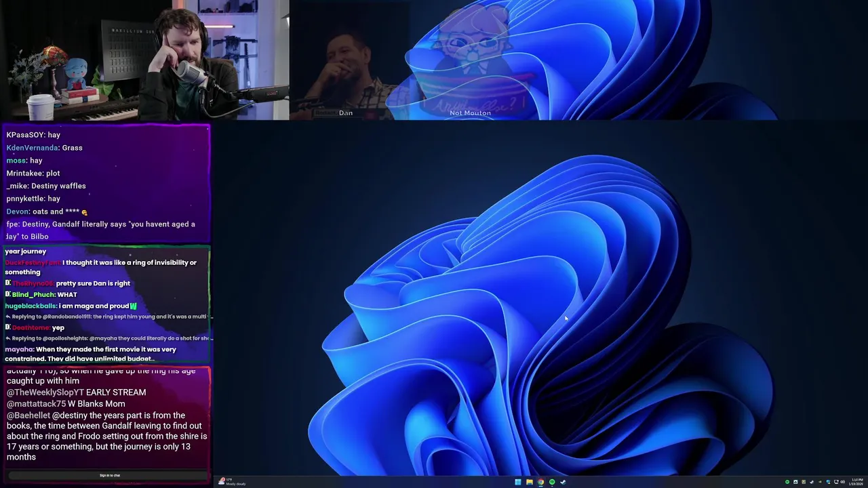The height and width of the screenshot is (488, 868).
Task: Open the clock and date showing 1:10 PM
Action: tap(857, 482)
